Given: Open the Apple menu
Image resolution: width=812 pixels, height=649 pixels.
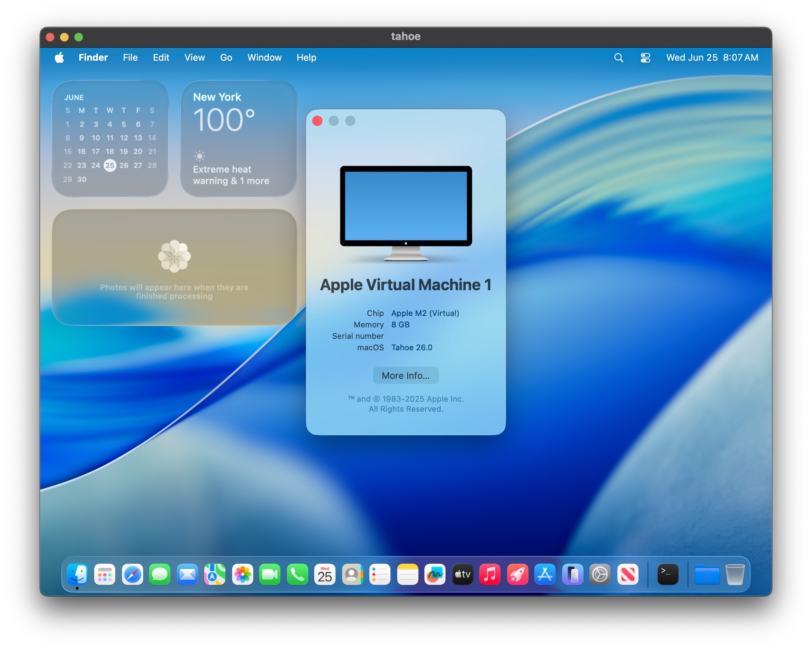Looking at the screenshot, I should click(x=60, y=58).
